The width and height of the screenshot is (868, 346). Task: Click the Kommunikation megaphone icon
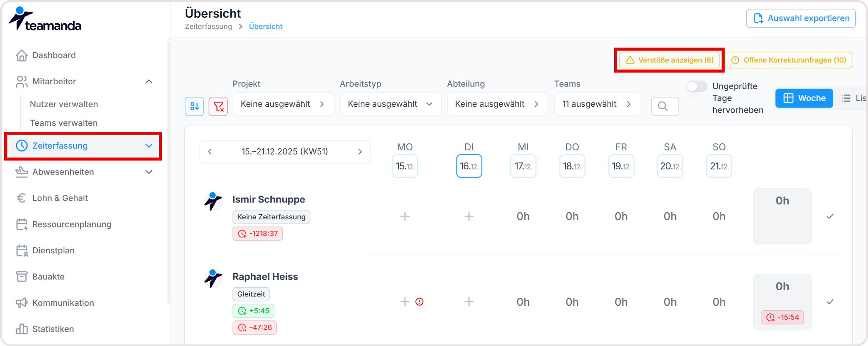point(22,303)
